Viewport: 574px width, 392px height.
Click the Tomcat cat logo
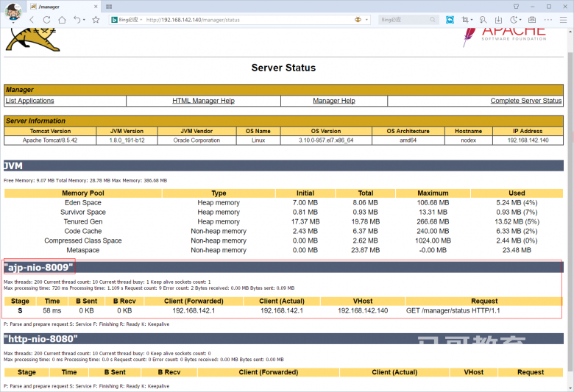click(x=32, y=40)
